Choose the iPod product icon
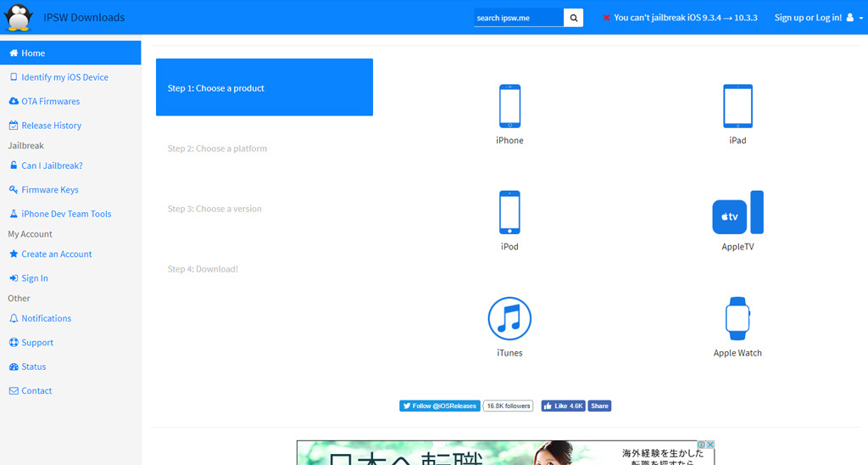 509,212
